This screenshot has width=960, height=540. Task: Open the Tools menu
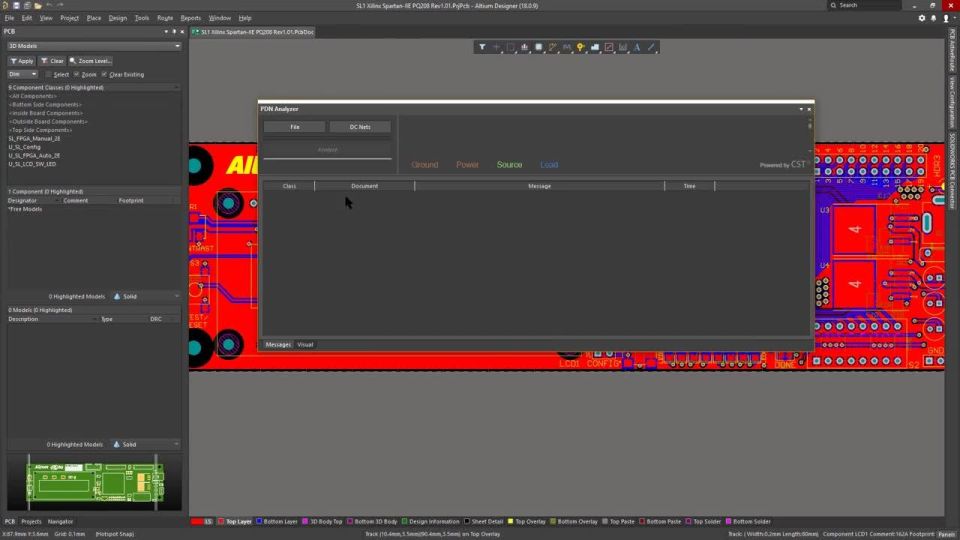pyautogui.click(x=141, y=18)
